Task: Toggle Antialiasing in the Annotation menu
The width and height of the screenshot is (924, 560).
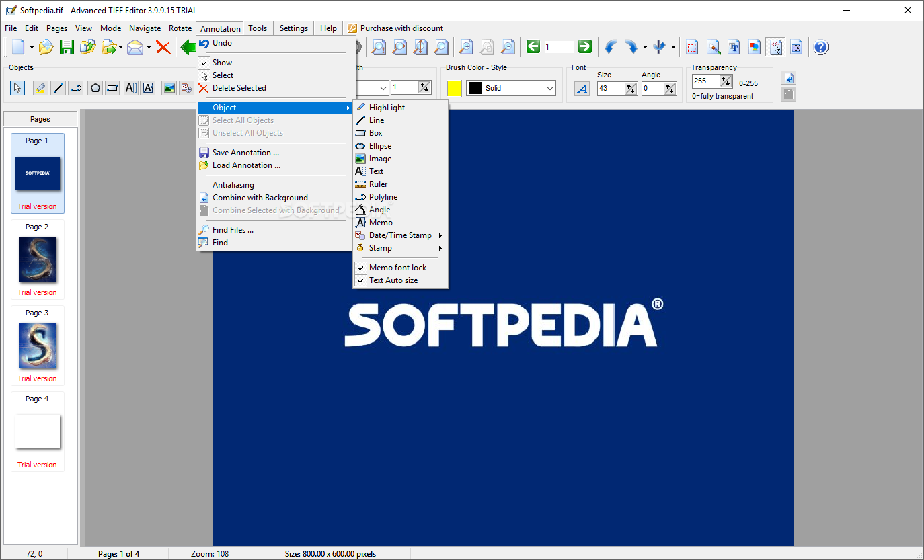Action: point(276,185)
